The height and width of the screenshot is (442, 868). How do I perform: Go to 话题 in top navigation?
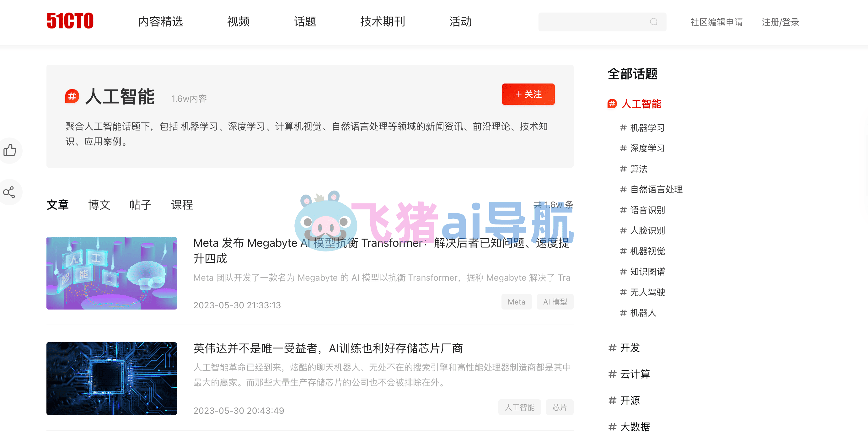click(305, 22)
